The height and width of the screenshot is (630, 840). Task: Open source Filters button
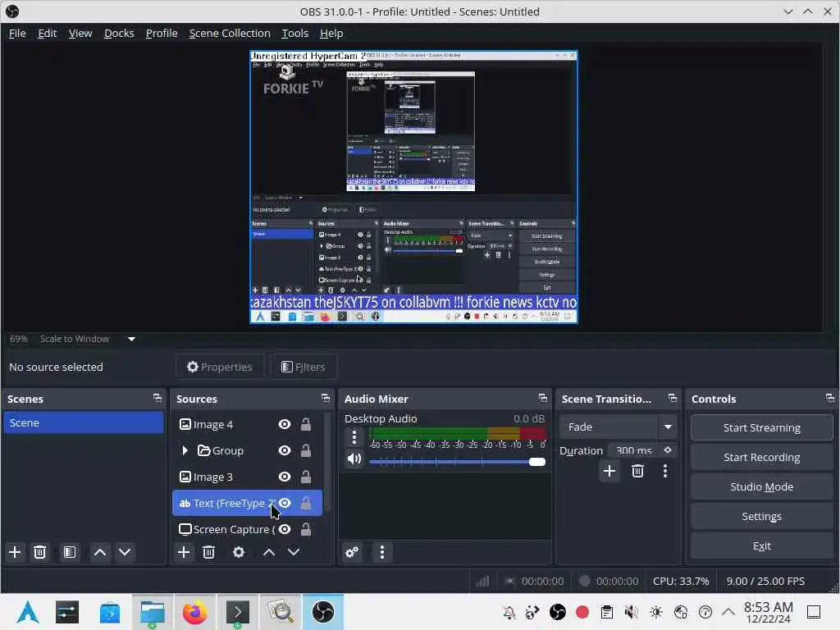pyautogui.click(x=304, y=367)
